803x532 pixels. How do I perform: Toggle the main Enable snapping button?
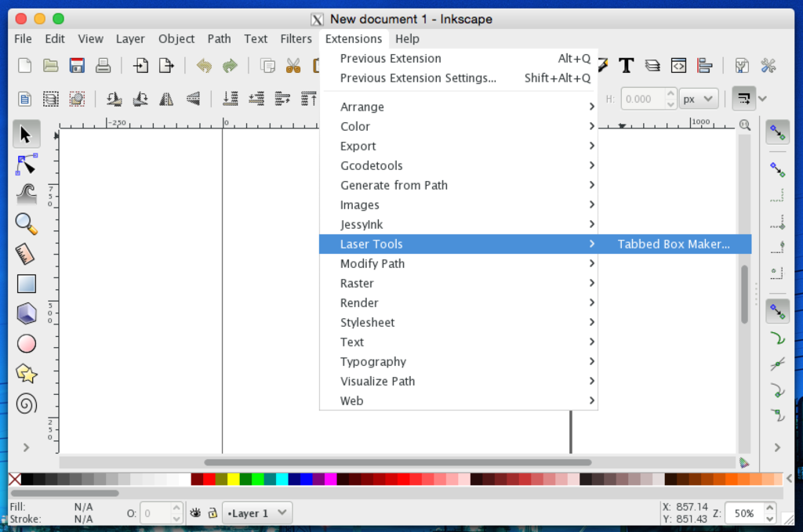pos(778,132)
